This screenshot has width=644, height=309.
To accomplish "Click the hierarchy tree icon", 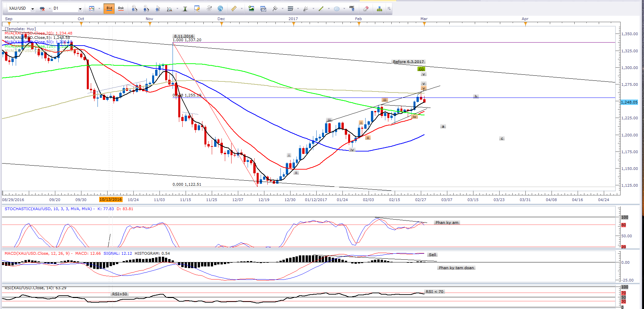I will pos(379,9).
